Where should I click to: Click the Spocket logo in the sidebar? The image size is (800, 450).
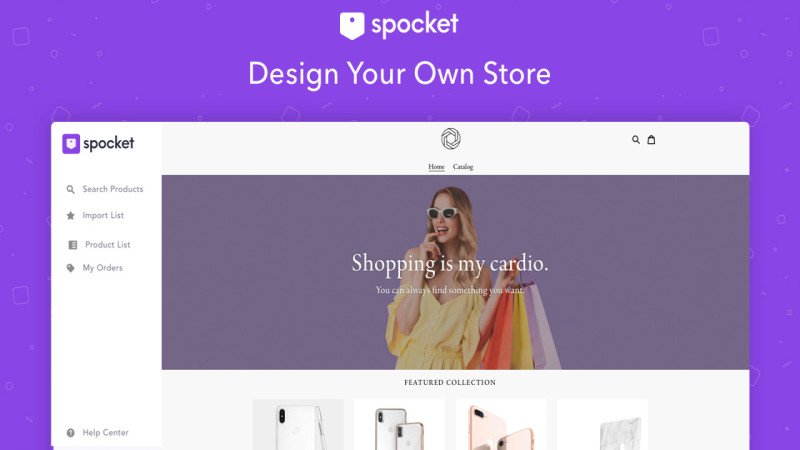98,143
